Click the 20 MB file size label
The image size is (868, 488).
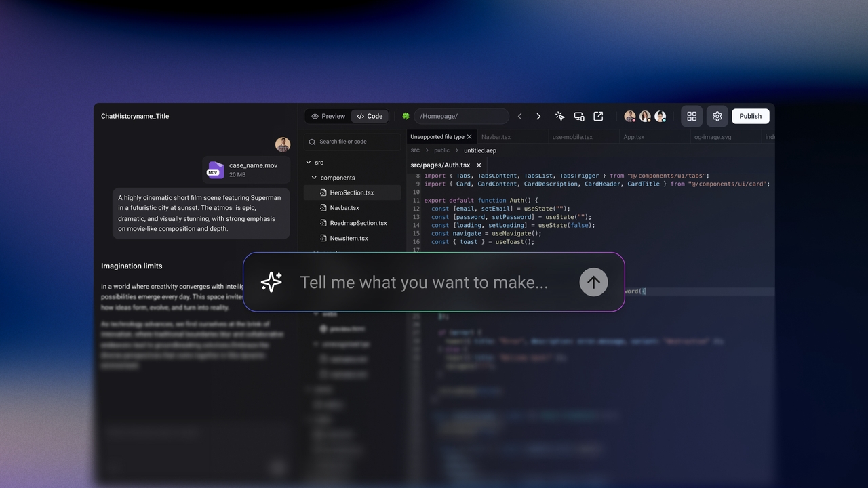(237, 175)
